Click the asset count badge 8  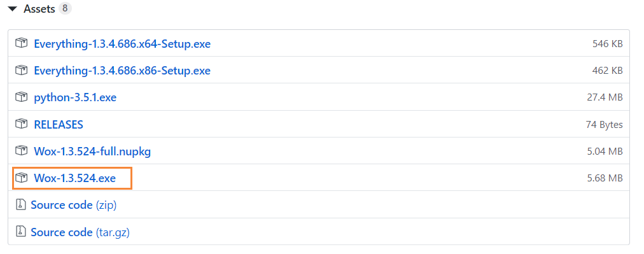[65, 9]
